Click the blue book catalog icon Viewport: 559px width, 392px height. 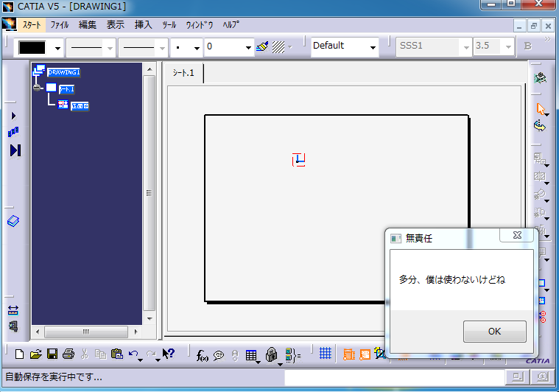pos(13,221)
